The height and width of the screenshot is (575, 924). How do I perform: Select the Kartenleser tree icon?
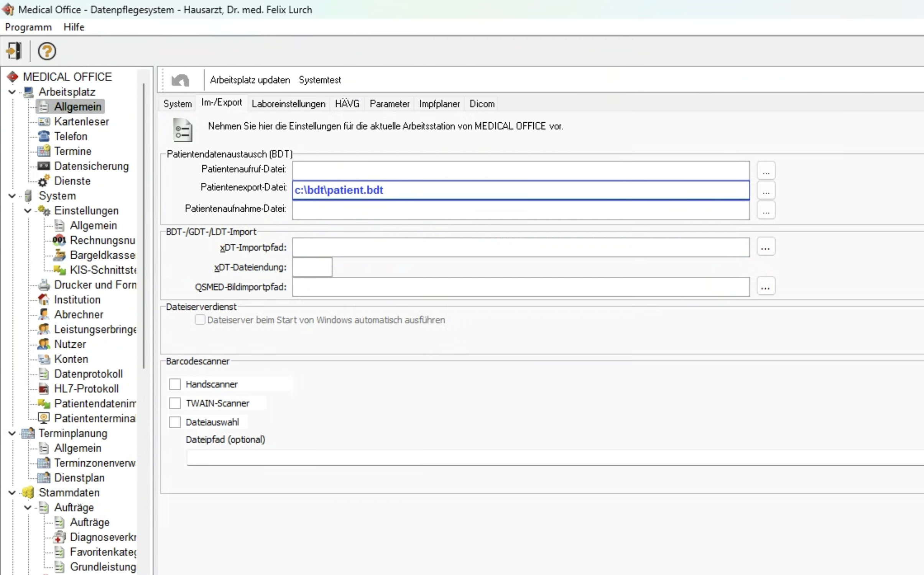tap(44, 122)
